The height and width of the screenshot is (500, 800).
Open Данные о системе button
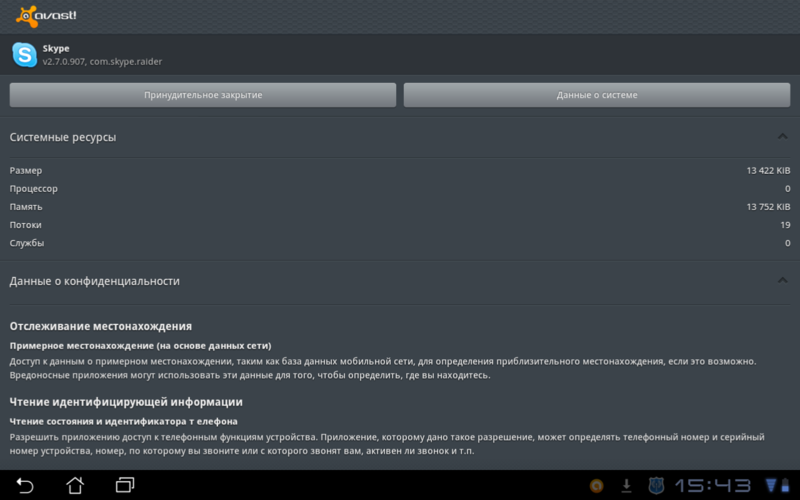tap(597, 95)
